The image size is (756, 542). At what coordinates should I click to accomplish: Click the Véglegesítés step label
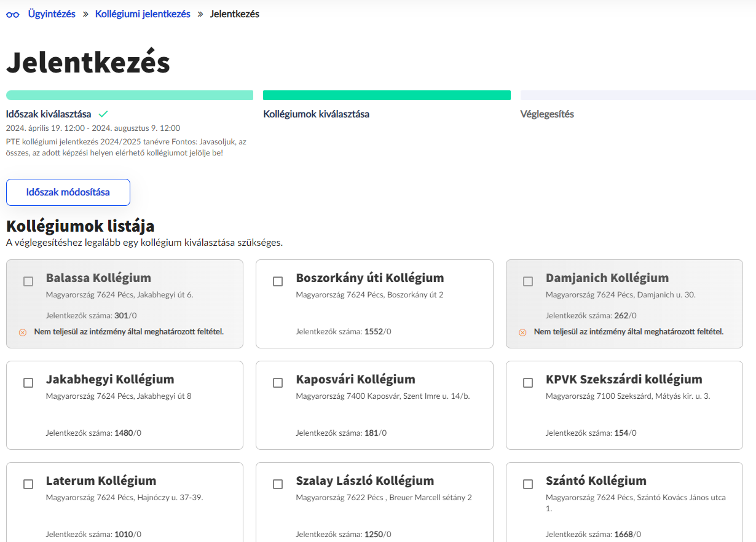click(x=547, y=114)
